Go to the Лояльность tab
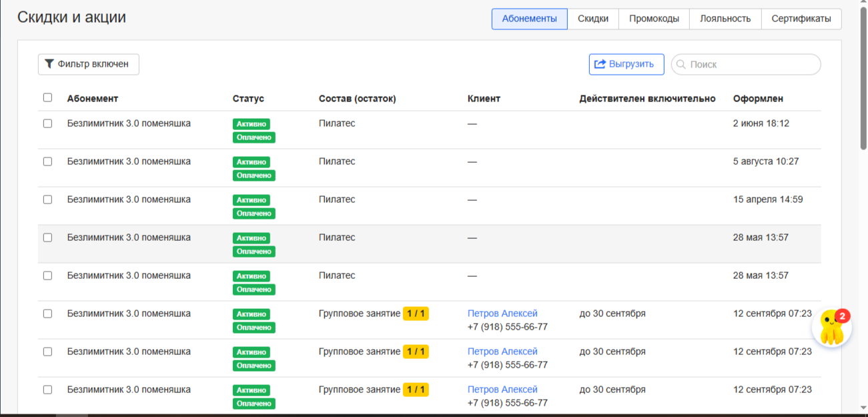This screenshot has width=868, height=417. click(725, 19)
